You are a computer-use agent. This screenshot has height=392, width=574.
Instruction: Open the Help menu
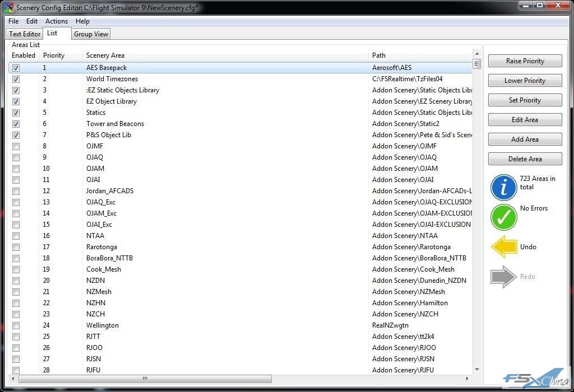tap(82, 21)
